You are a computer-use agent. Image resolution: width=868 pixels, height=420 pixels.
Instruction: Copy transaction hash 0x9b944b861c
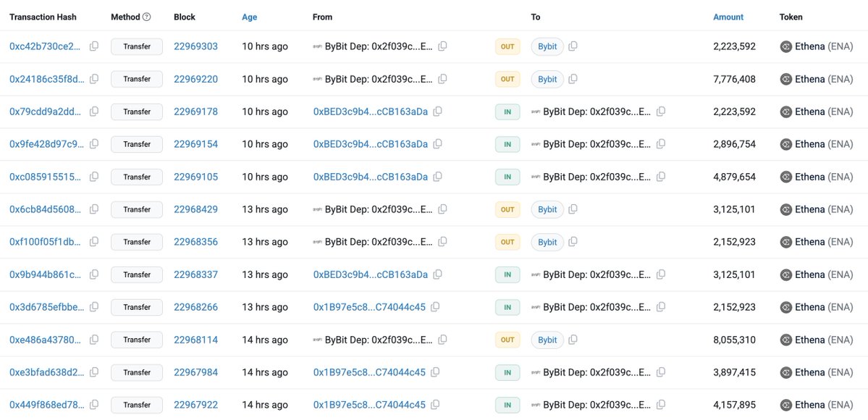click(94, 274)
